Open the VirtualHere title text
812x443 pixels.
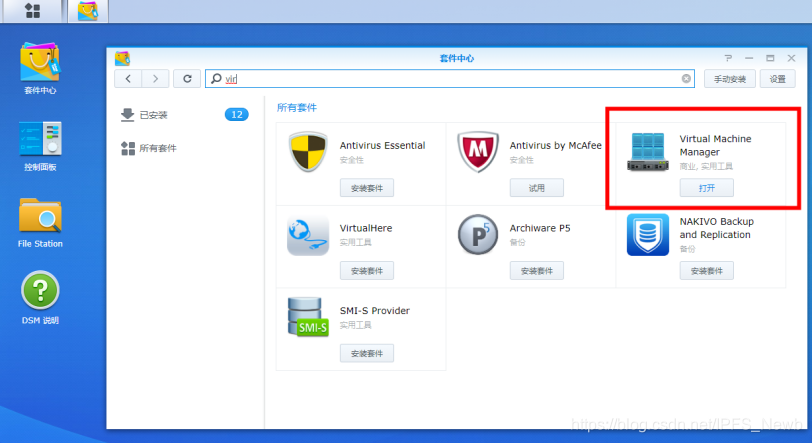click(366, 228)
